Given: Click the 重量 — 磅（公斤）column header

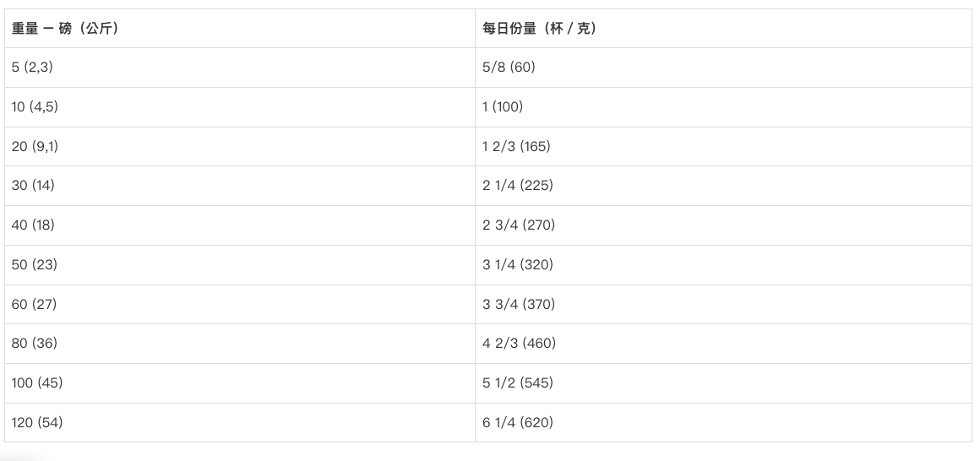Looking at the screenshot, I should pos(65,29).
